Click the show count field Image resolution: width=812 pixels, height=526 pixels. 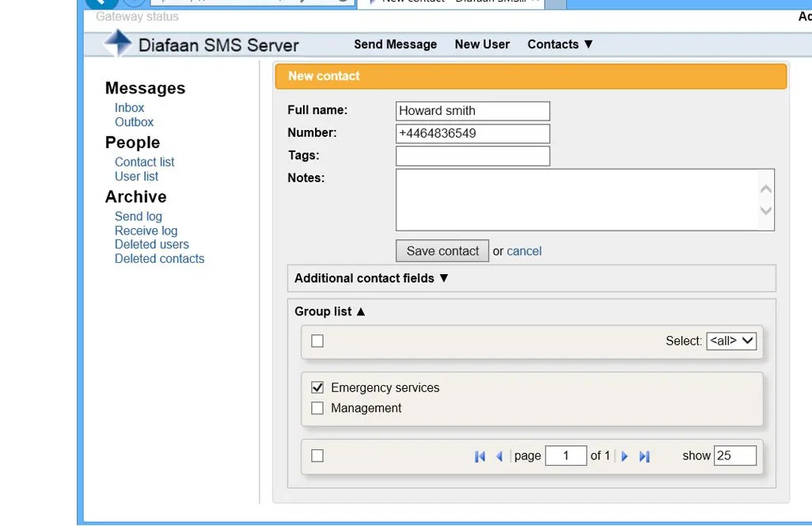point(735,456)
